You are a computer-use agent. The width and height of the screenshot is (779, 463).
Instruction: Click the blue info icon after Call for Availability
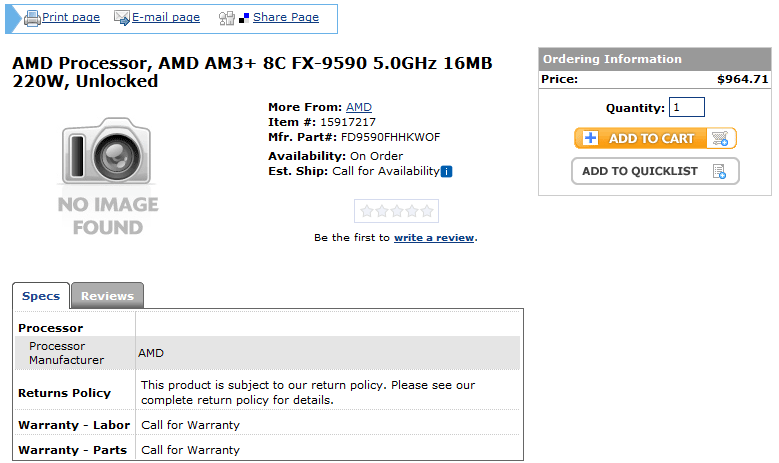(446, 171)
